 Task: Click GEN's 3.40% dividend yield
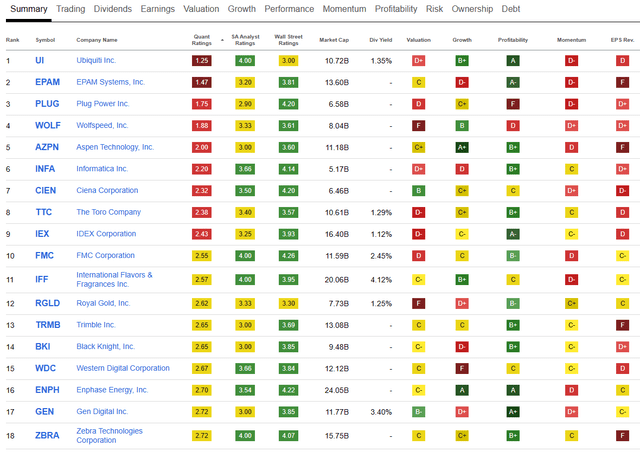tap(381, 412)
